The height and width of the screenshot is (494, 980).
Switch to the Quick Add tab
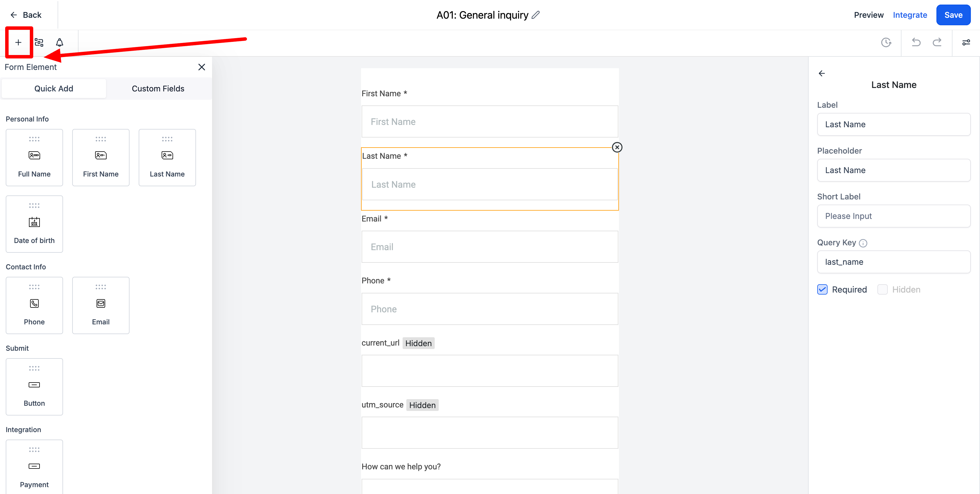point(54,89)
